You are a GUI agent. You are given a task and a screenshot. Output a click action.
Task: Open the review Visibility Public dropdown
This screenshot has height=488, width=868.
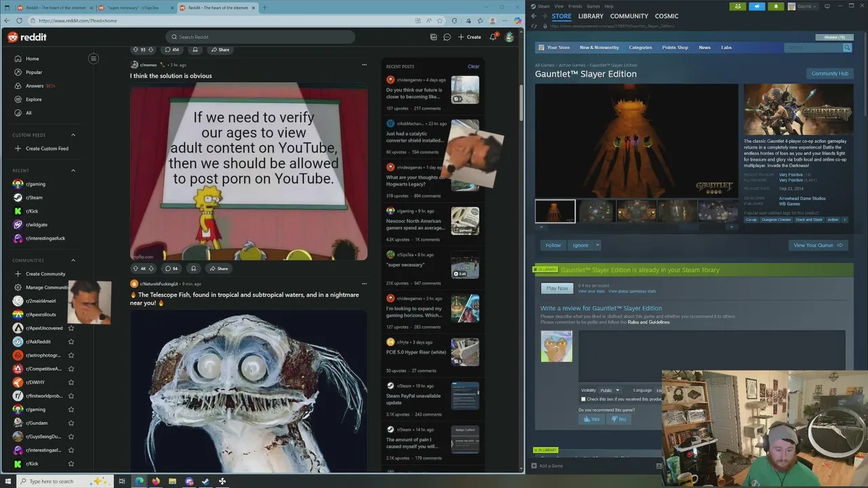point(610,390)
